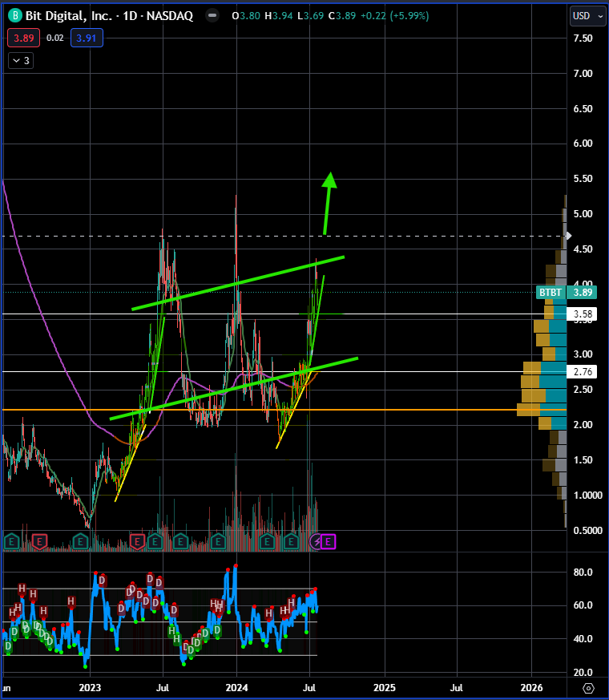Click the BTBT price label on axis

pyautogui.click(x=551, y=293)
